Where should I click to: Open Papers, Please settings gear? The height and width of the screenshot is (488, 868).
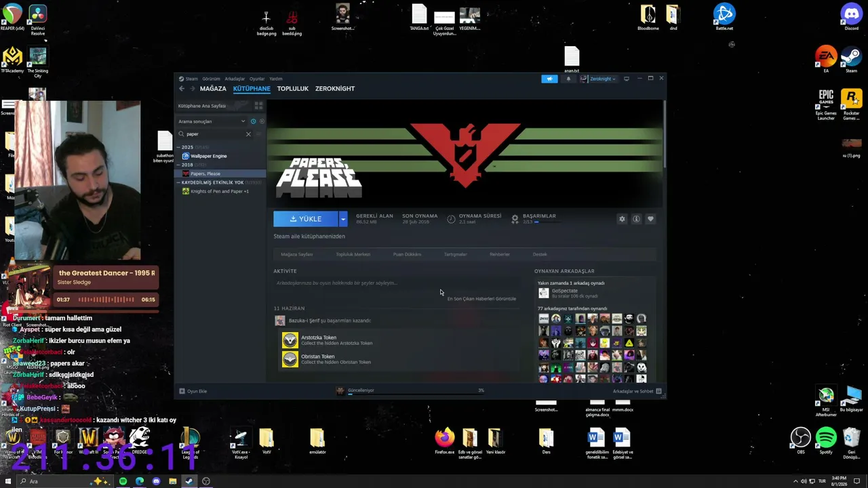pos(622,219)
